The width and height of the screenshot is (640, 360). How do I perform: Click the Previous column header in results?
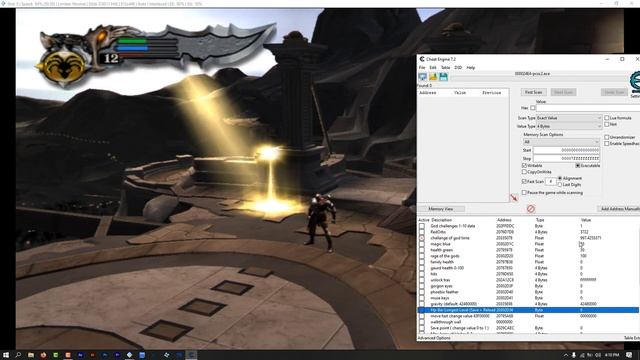(x=491, y=93)
